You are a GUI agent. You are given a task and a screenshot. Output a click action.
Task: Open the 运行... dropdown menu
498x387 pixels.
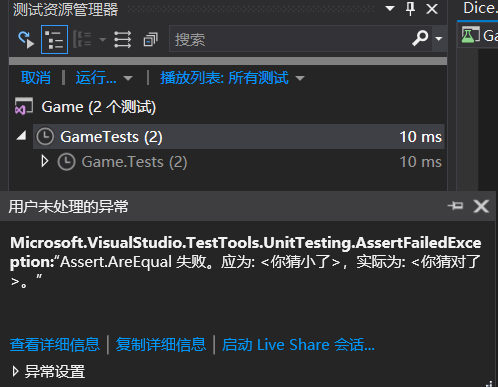tap(104, 78)
